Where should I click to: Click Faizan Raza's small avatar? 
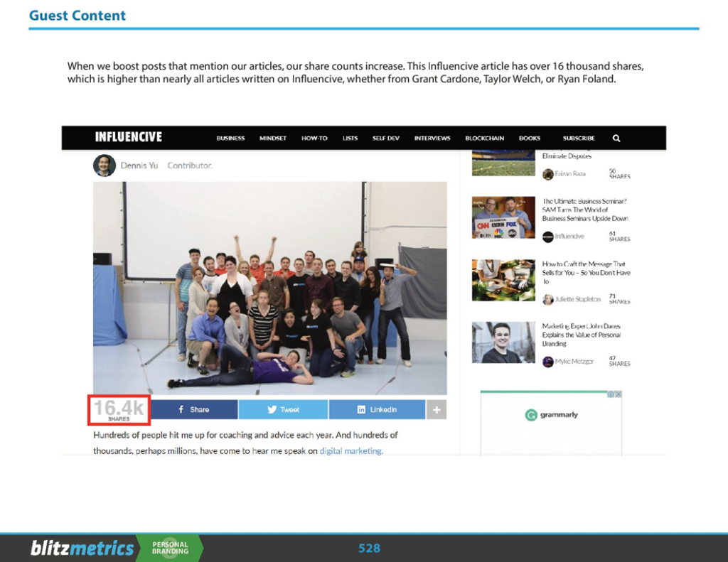coord(548,174)
